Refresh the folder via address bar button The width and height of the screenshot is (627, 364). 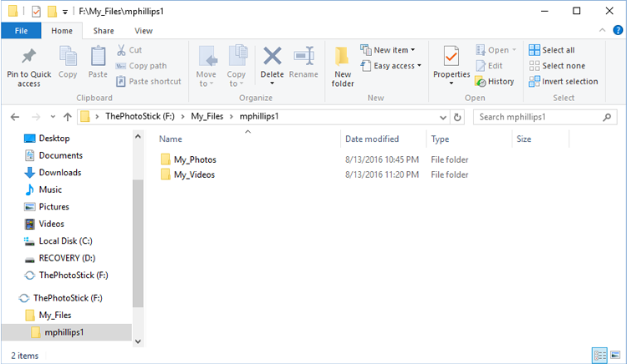(x=457, y=117)
